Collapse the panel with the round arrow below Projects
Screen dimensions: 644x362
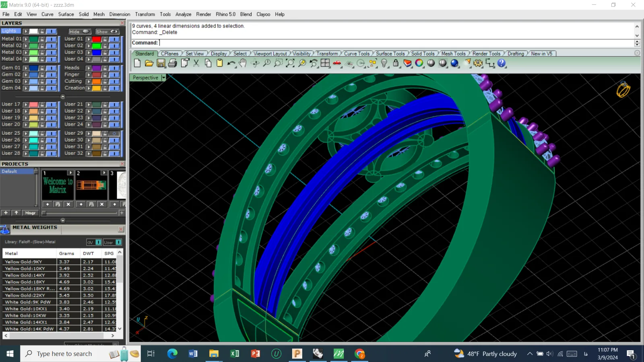point(63,220)
